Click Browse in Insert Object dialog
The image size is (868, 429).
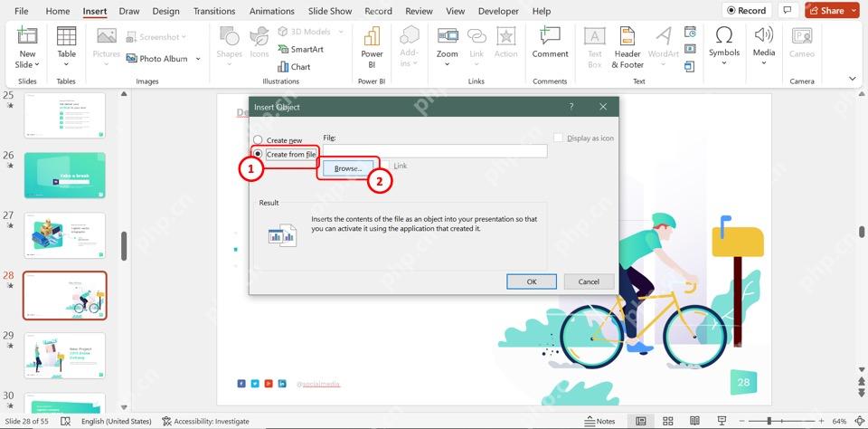tap(348, 168)
